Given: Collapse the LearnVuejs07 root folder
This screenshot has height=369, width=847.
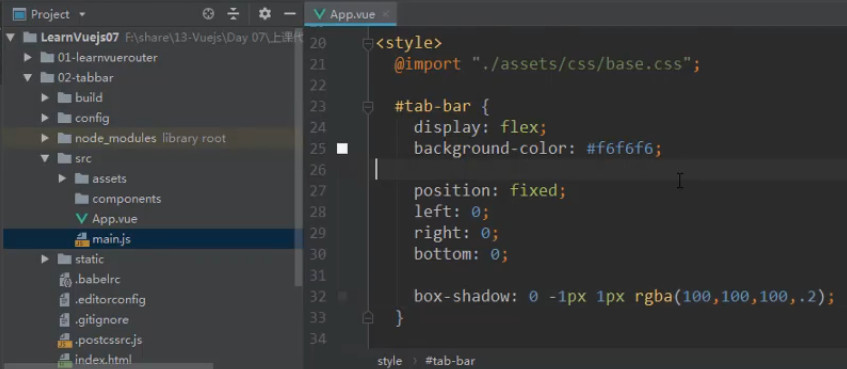Looking at the screenshot, I should tap(10, 37).
